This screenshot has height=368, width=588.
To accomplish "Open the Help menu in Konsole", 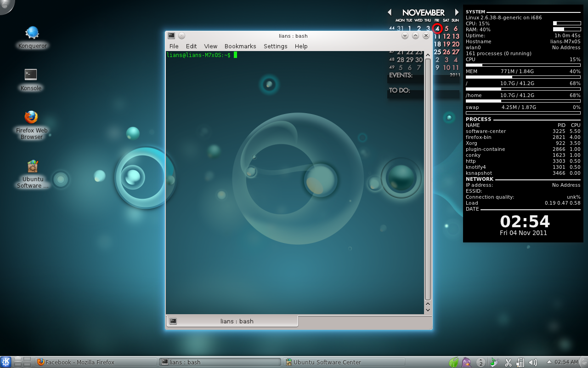I will click(x=301, y=46).
